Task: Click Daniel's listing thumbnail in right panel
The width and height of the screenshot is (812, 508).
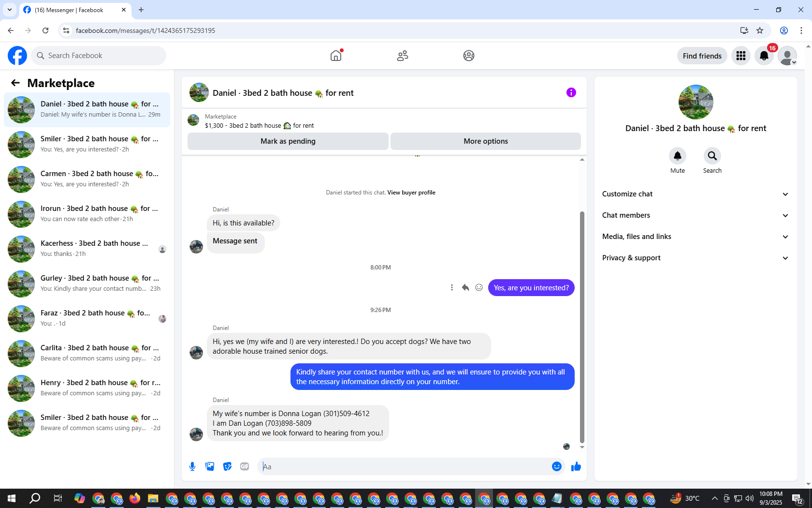Action: [x=696, y=102]
